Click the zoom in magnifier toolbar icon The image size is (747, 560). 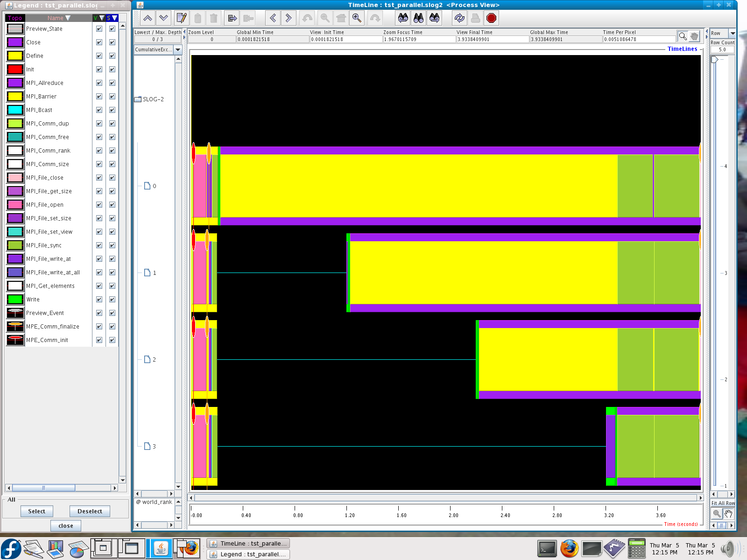coord(357,18)
